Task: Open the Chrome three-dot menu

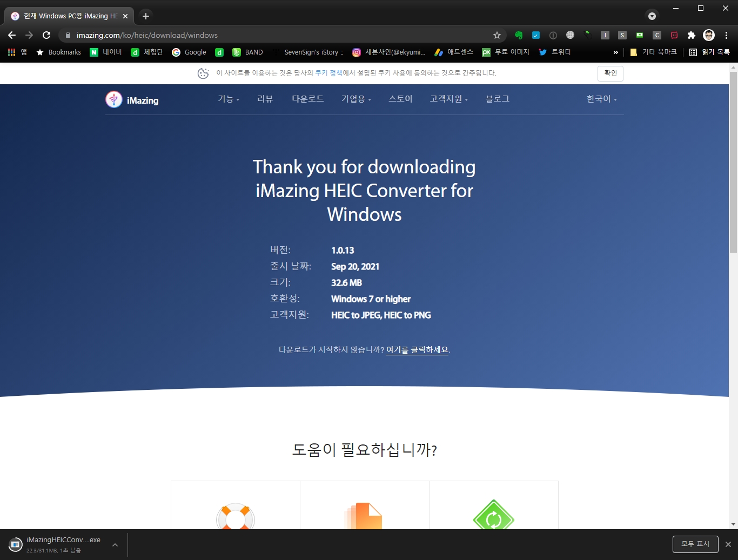Action: click(x=726, y=35)
